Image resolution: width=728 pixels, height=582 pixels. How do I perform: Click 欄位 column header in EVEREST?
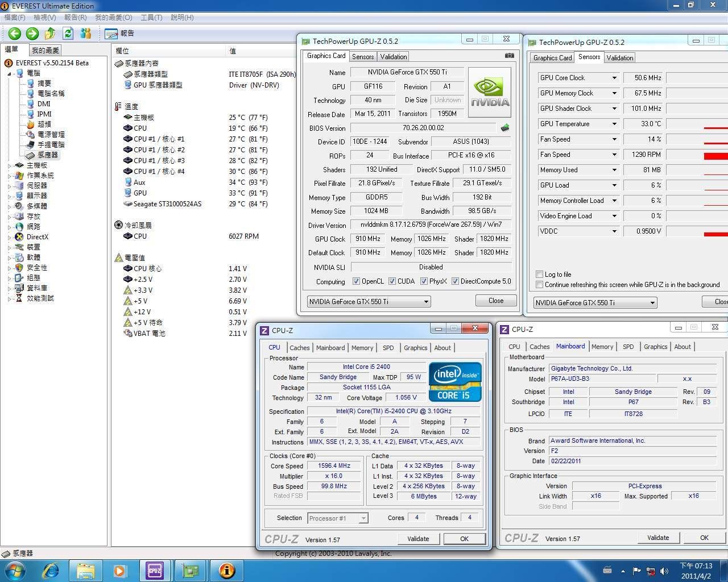click(x=169, y=51)
